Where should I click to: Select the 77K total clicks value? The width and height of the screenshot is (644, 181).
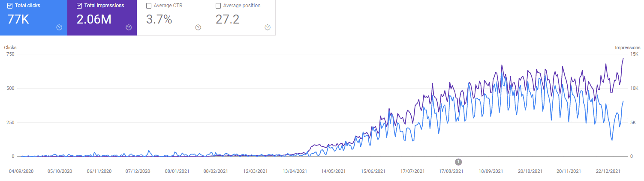tap(18, 19)
